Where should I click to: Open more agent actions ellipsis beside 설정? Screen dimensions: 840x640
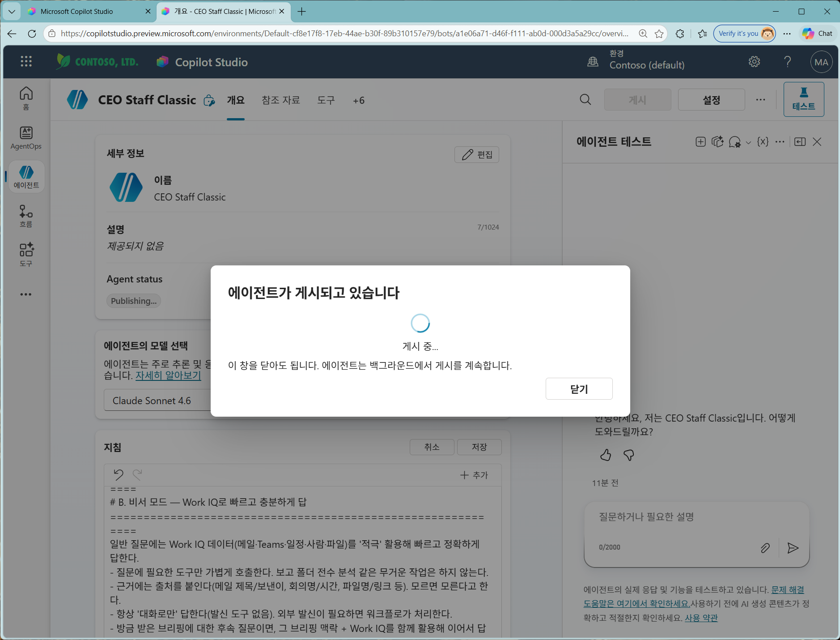(x=760, y=99)
